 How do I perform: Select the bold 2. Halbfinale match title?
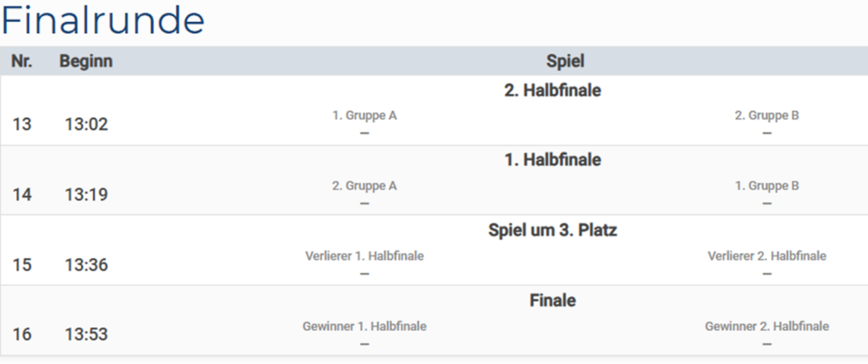(553, 91)
